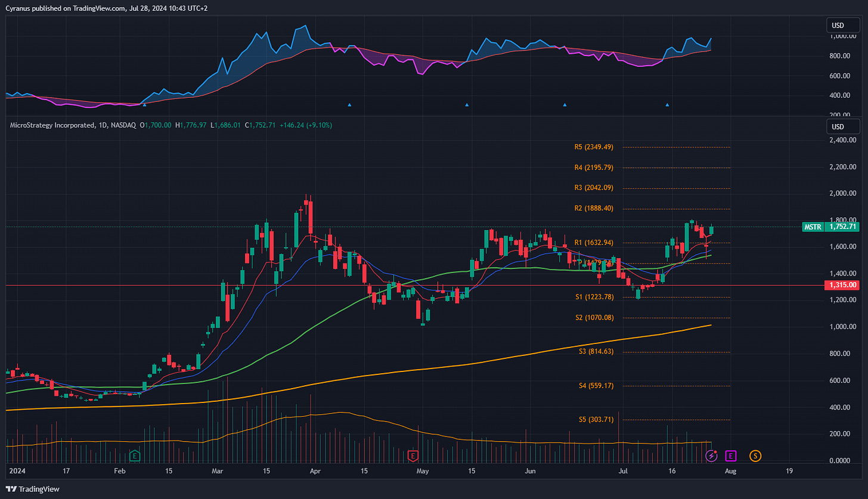868x499 pixels.
Task: Click the L1,686.01 low value
Action: pyautogui.click(x=226, y=125)
